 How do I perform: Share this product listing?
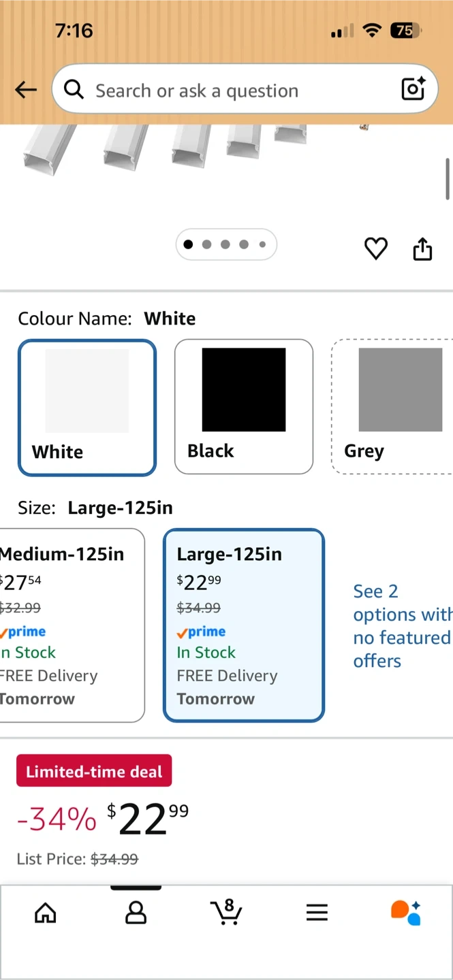(422, 248)
